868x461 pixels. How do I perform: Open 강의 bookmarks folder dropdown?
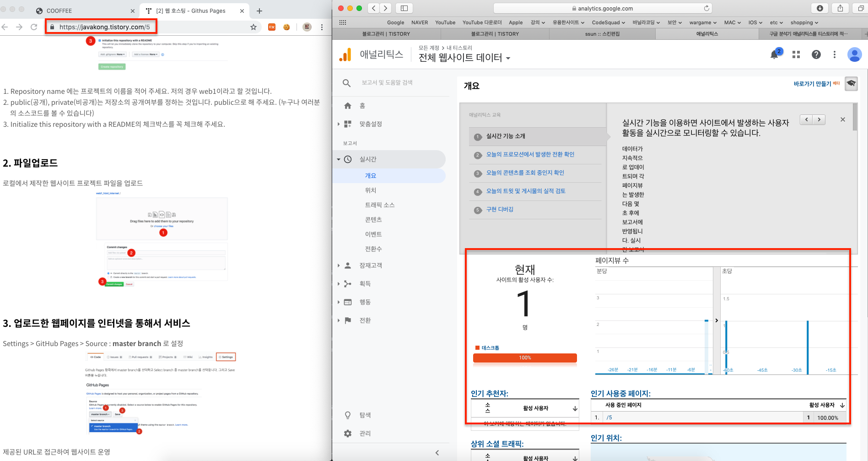[x=538, y=22]
